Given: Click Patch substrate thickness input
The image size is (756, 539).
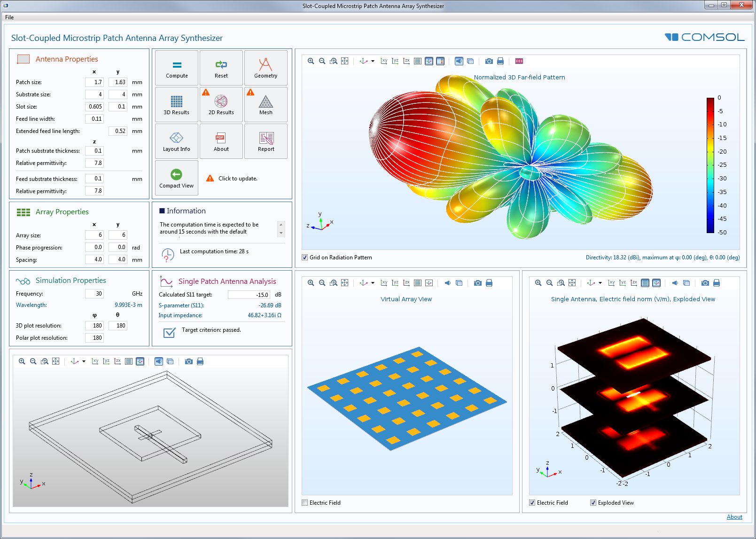Looking at the screenshot, I should pos(94,151).
